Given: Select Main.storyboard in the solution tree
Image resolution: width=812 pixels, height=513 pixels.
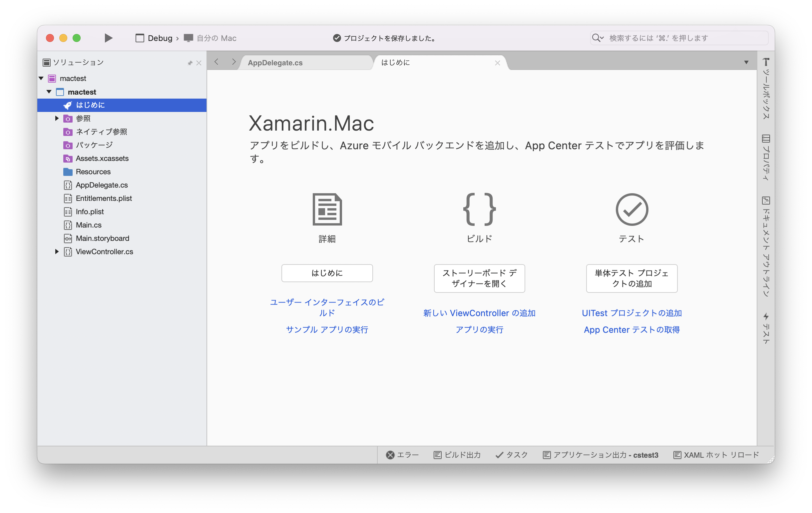Looking at the screenshot, I should tap(122, 239).
